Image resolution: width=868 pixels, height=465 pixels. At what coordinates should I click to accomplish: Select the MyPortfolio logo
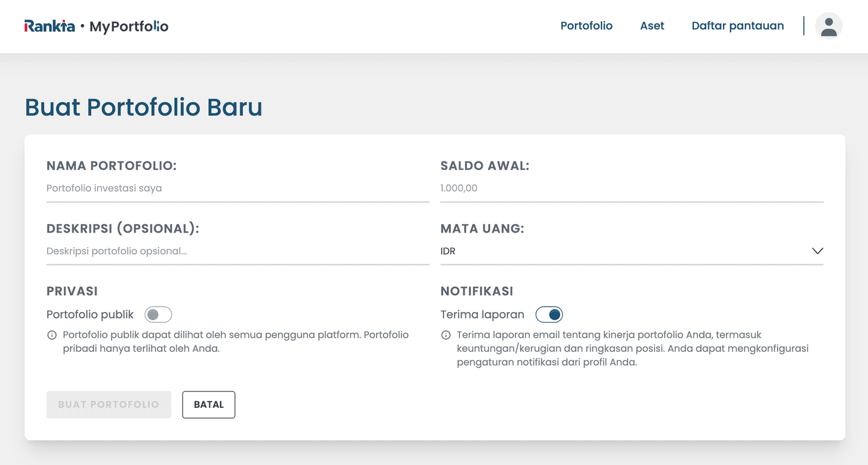pos(128,26)
